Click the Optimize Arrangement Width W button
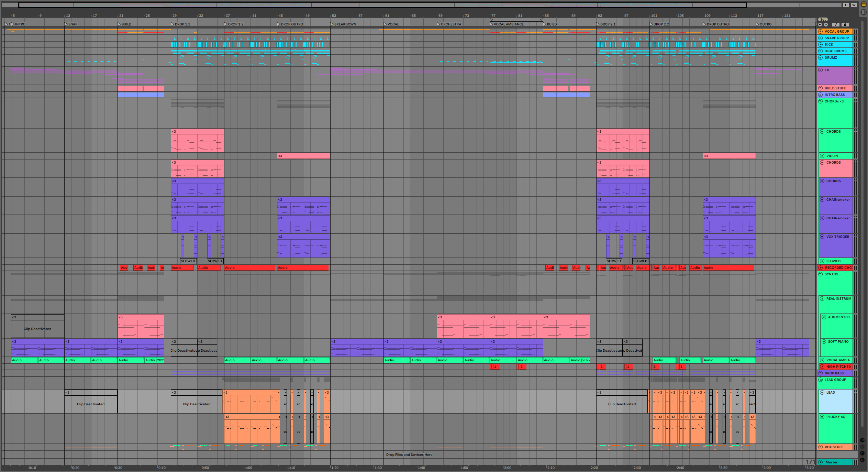The height and width of the screenshot is (472, 868). pos(854,5)
